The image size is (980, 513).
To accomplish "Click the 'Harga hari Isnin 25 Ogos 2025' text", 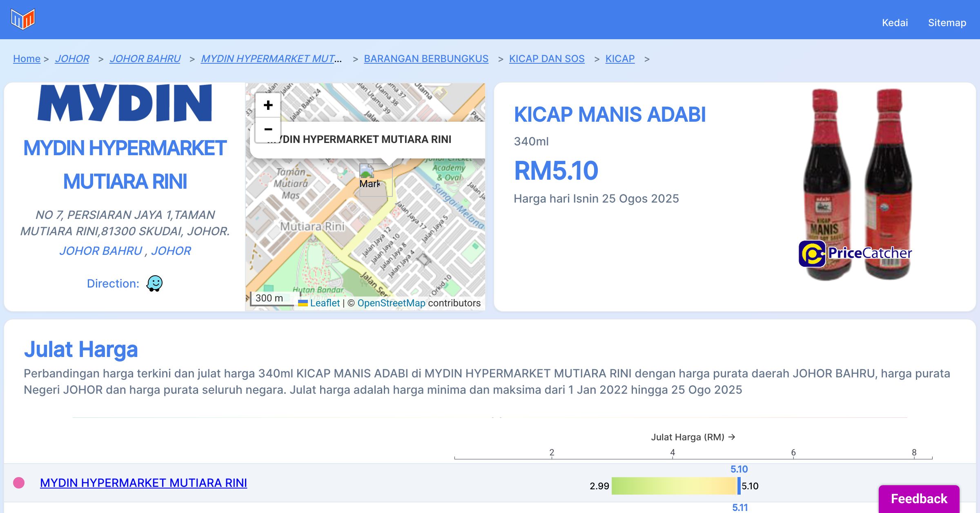I will pyautogui.click(x=596, y=199).
